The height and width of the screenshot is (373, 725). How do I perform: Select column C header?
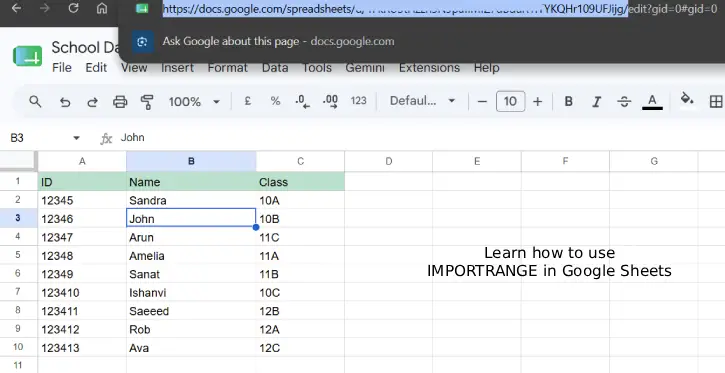click(x=301, y=161)
